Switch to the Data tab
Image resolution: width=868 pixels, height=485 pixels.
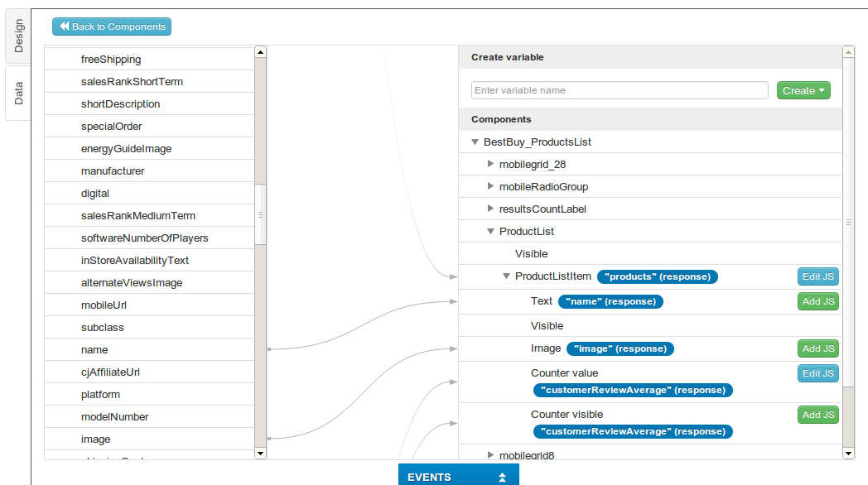[18, 93]
